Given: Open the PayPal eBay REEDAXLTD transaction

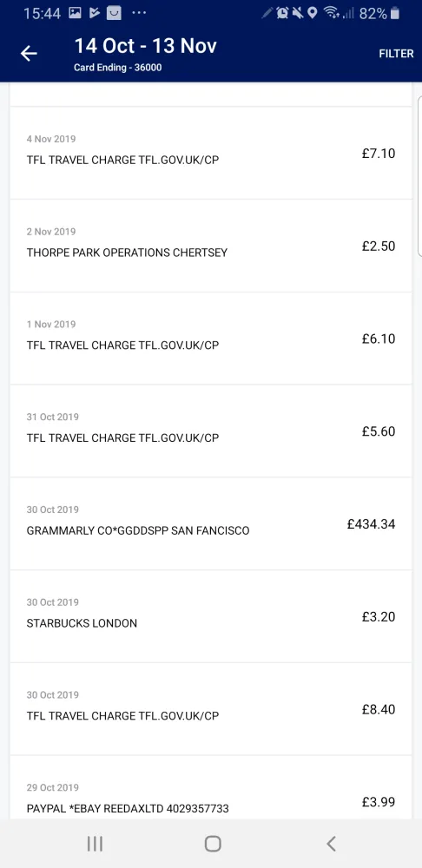Looking at the screenshot, I should coord(211,788).
